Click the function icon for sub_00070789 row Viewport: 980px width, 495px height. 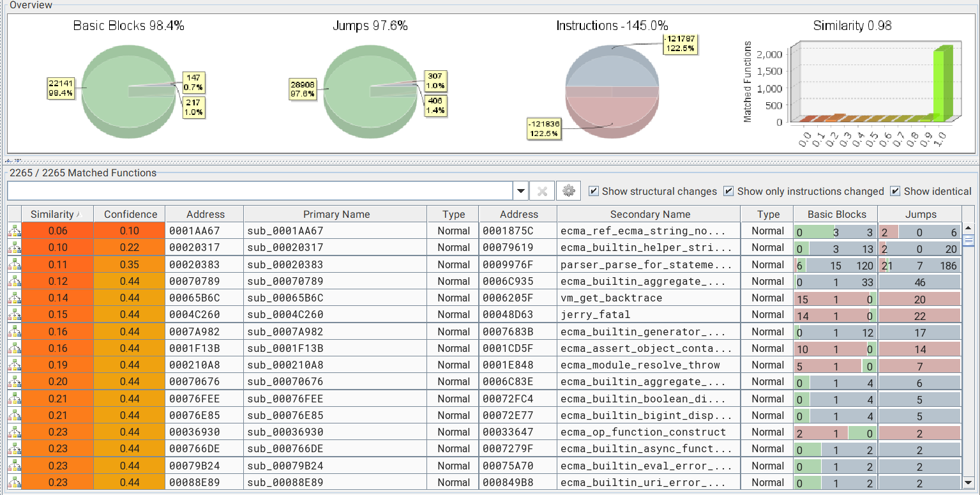click(x=14, y=282)
